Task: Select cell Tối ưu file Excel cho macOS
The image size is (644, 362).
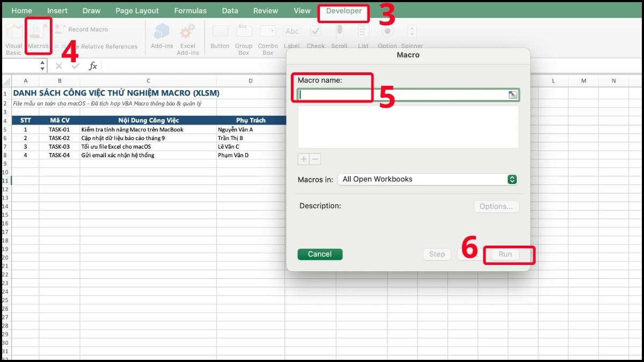Action: tap(148, 146)
